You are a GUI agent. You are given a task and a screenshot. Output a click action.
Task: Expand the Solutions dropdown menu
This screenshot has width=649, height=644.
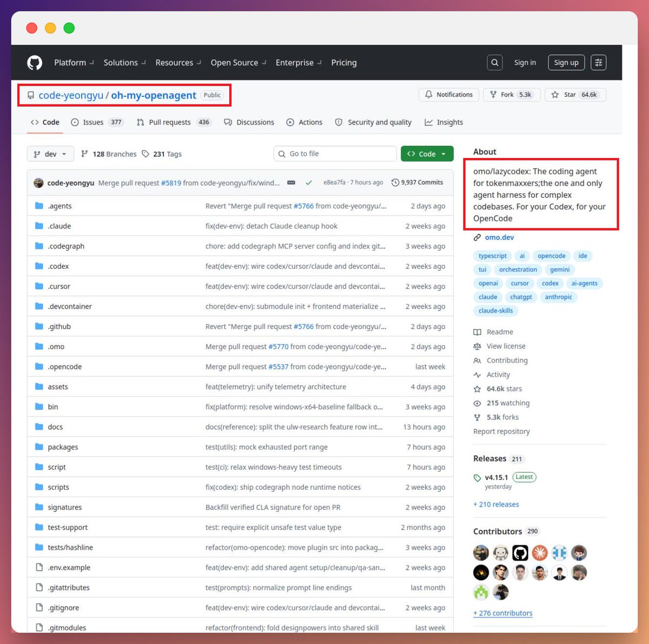pos(124,63)
